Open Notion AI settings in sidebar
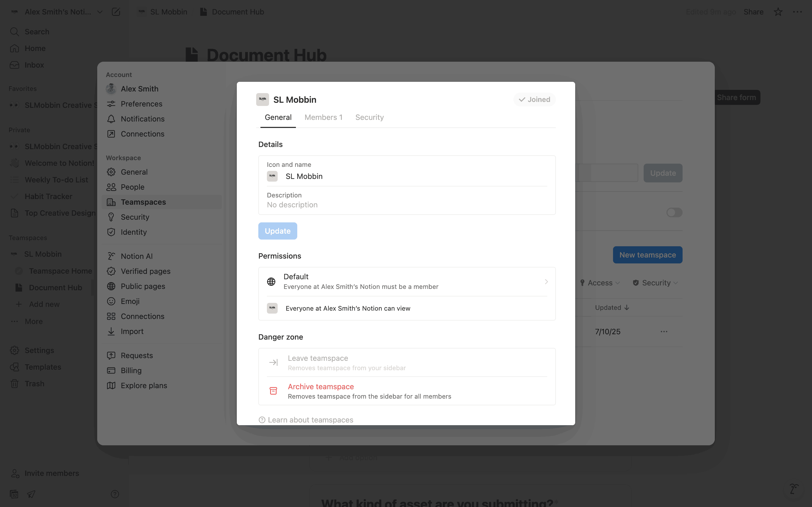The height and width of the screenshot is (507, 812). coord(137,256)
